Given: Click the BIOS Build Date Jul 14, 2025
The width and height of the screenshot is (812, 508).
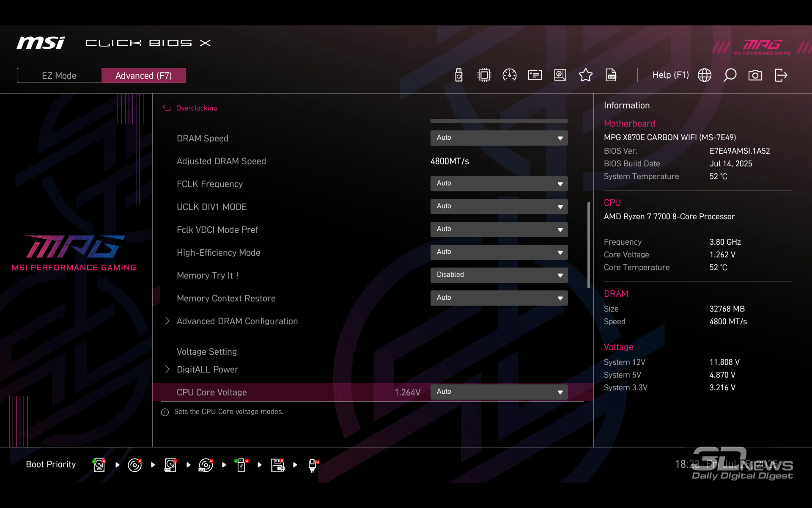Looking at the screenshot, I should tap(731, 164).
